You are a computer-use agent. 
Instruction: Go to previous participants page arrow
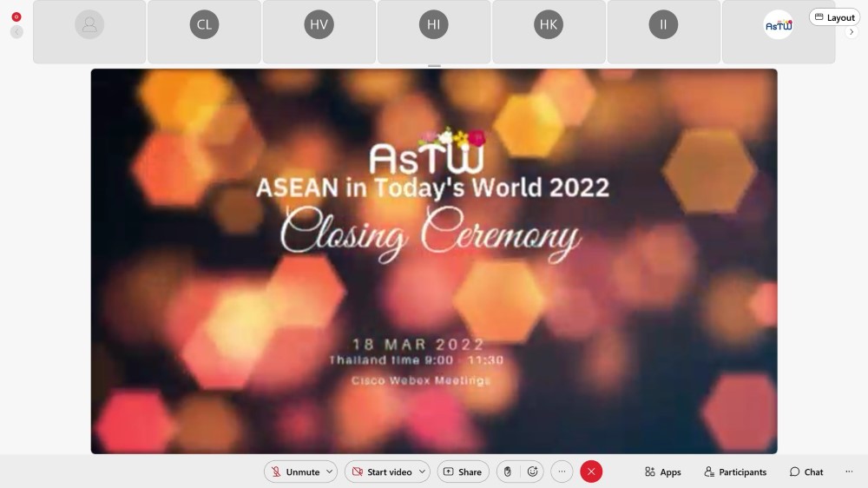point(16,32)
